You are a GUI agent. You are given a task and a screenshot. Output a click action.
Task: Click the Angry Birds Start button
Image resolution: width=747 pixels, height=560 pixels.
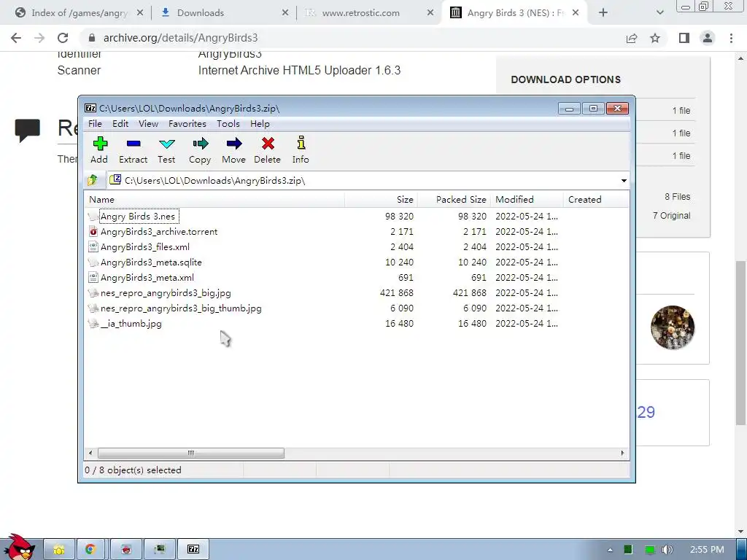(19, 548)
